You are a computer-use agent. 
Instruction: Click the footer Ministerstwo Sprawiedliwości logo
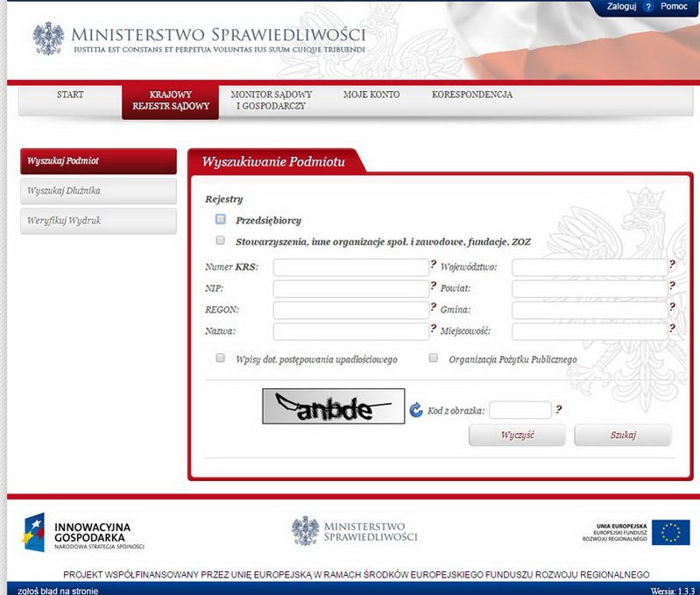click(355, 531)
